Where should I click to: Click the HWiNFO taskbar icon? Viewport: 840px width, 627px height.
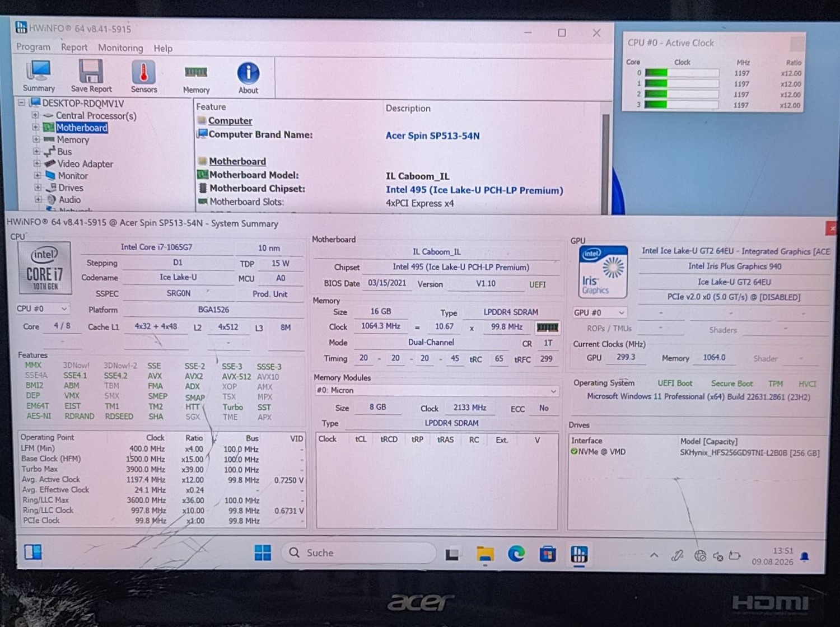579,555
